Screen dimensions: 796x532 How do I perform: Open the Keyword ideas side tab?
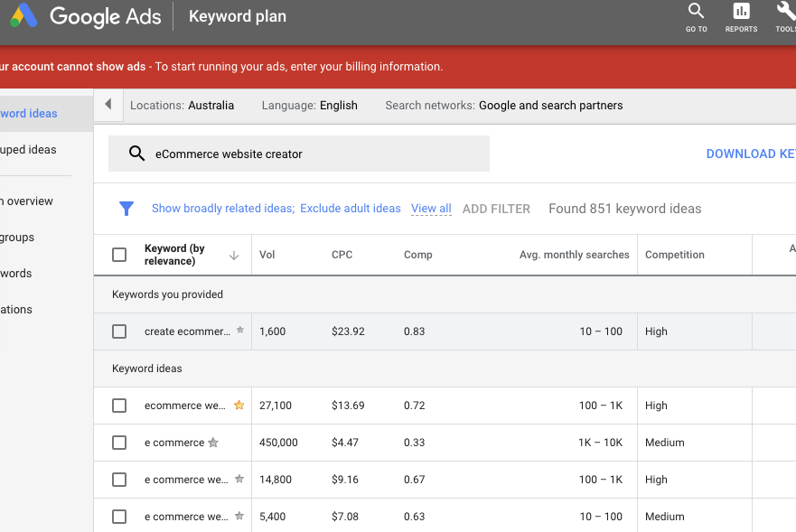tap(46, 113)
